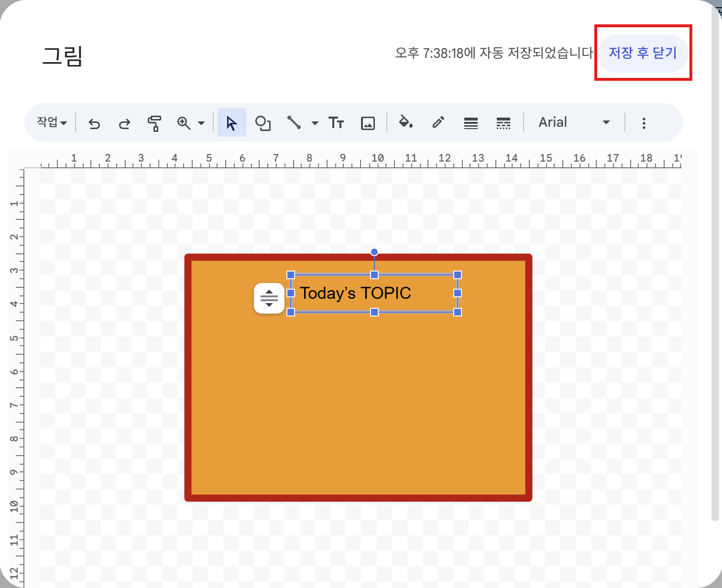Screen dimensions: 722x588
Task: Click the Border dash icon
Action: 503,123
